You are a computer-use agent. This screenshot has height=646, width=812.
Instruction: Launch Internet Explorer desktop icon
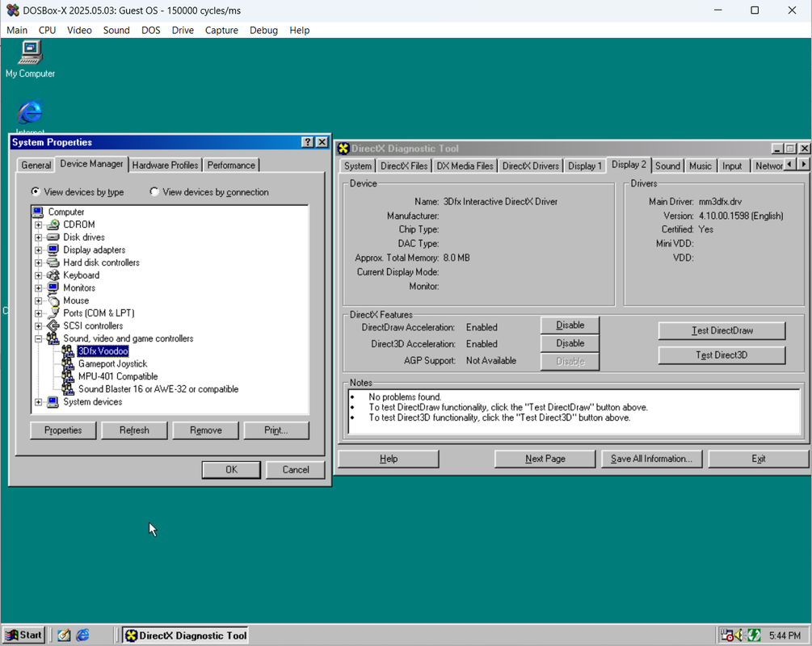tap(30, 111)
